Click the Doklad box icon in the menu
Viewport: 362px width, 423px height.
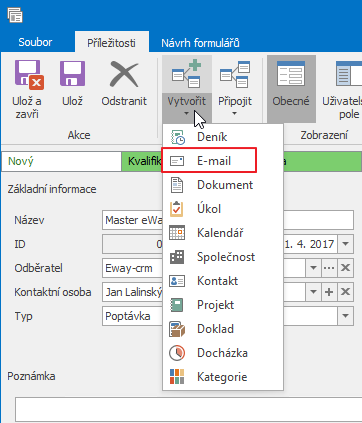[x=177, y=329]
